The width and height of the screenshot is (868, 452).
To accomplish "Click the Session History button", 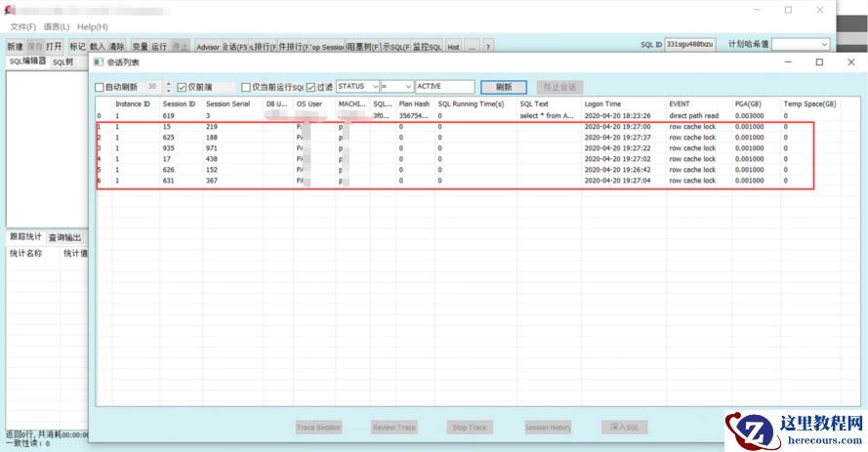I will [548, 427].
